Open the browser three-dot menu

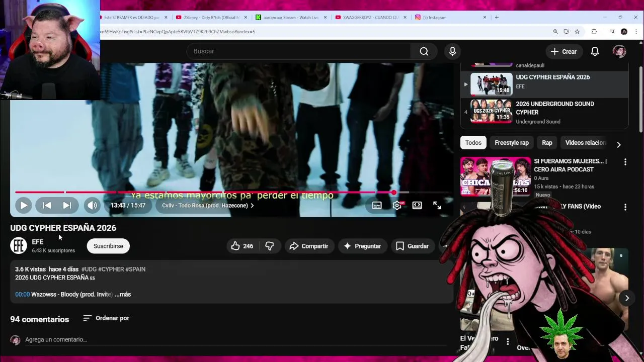[x=636, y=32]
